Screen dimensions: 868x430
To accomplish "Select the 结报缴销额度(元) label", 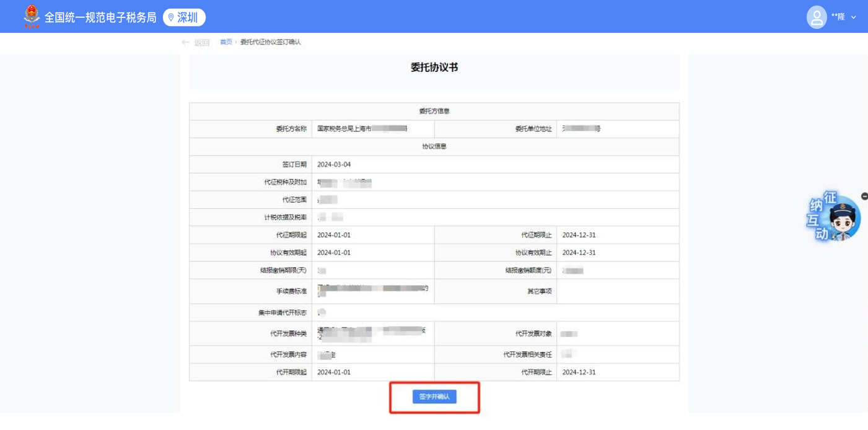I will point(528,271).
